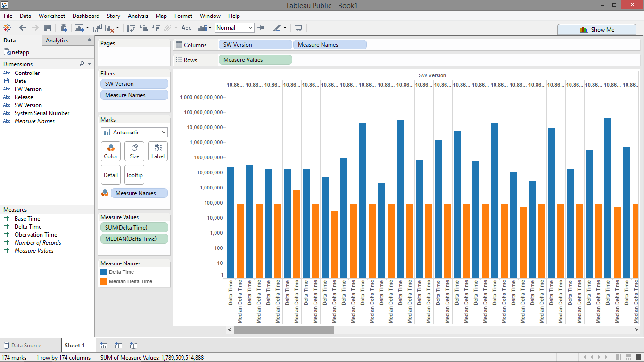
Task: Switch to filmstrip view in status bar
Action: (628, 357)
